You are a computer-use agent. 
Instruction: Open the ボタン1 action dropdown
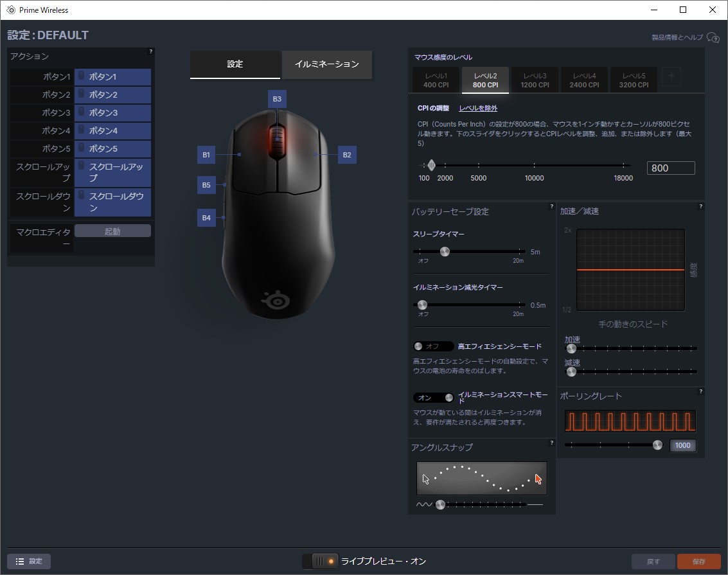tap(113, 76)
